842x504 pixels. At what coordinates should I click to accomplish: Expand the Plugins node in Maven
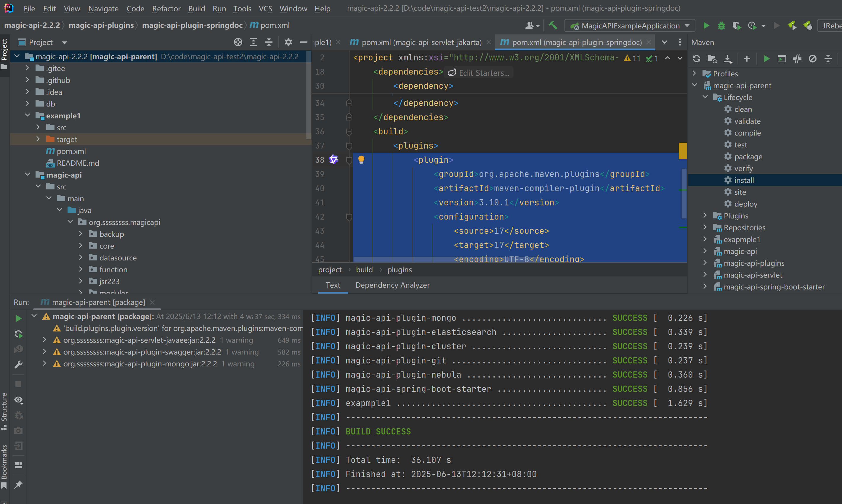point(705,216)
